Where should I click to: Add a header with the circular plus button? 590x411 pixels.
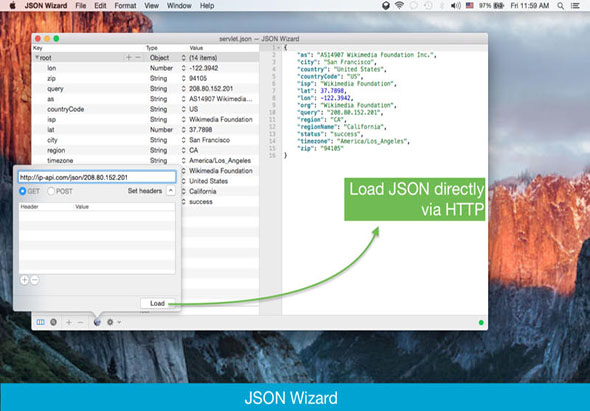pyautogui.click(x=24, y=280)
